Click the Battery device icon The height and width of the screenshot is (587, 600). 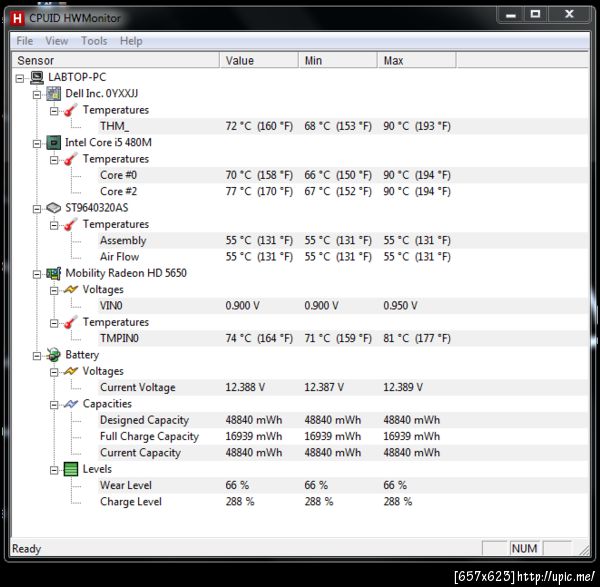pos(54,355)
